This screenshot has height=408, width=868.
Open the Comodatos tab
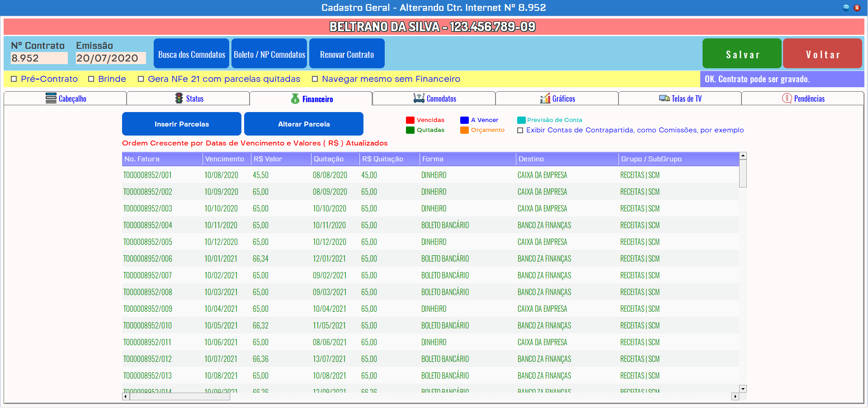434,98
